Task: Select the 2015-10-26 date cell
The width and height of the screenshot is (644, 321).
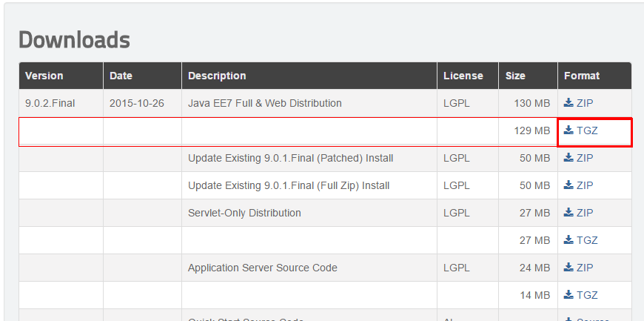Action: click(136, 103)
